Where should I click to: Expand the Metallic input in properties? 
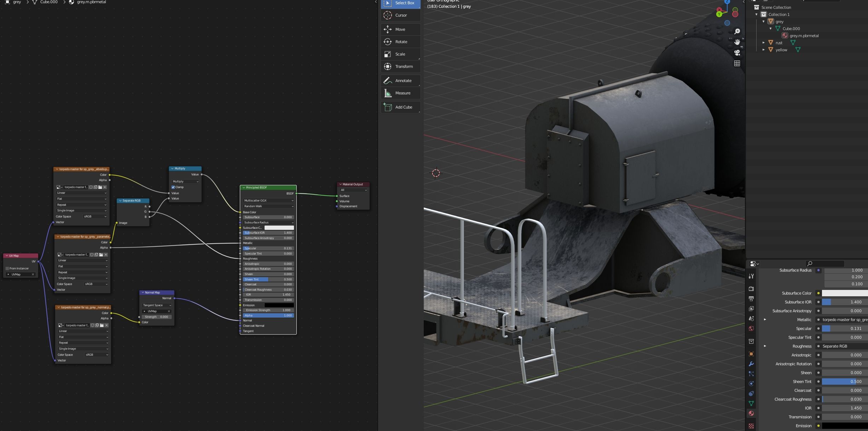click(x=765, y=320)
